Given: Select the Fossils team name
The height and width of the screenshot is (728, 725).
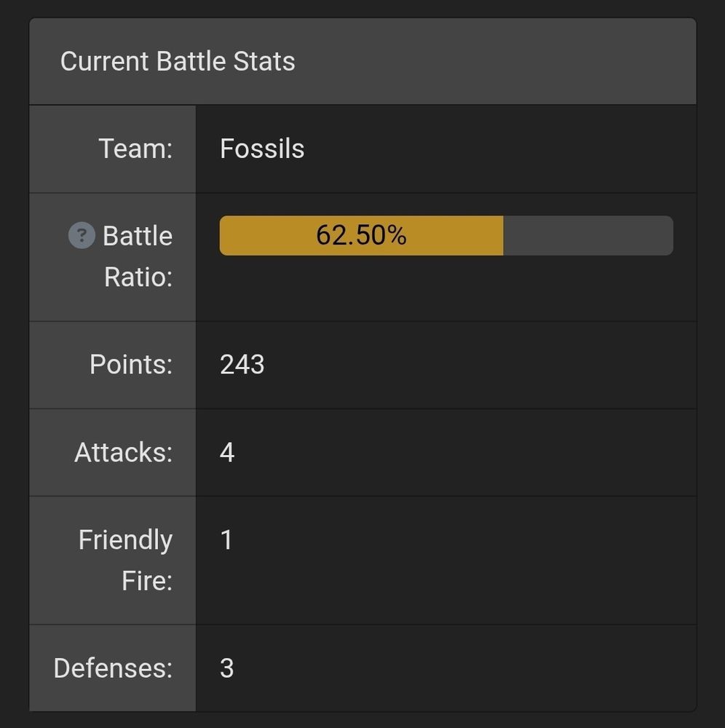Looking at the screenshot, I should coord(262,149).
